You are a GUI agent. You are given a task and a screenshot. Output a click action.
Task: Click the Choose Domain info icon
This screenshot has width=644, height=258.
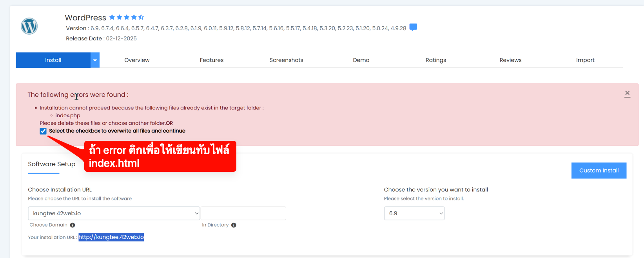point(73,225)
